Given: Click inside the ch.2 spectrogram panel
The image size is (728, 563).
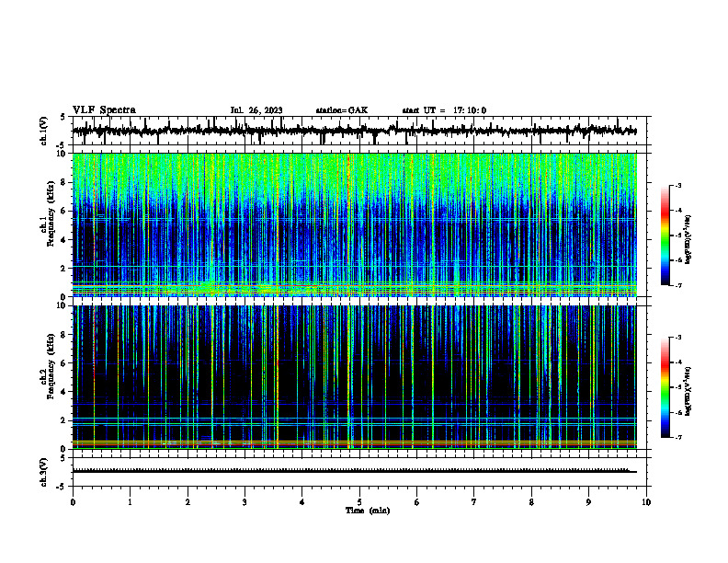Looking at the screenshot, I should pos(361,377).
